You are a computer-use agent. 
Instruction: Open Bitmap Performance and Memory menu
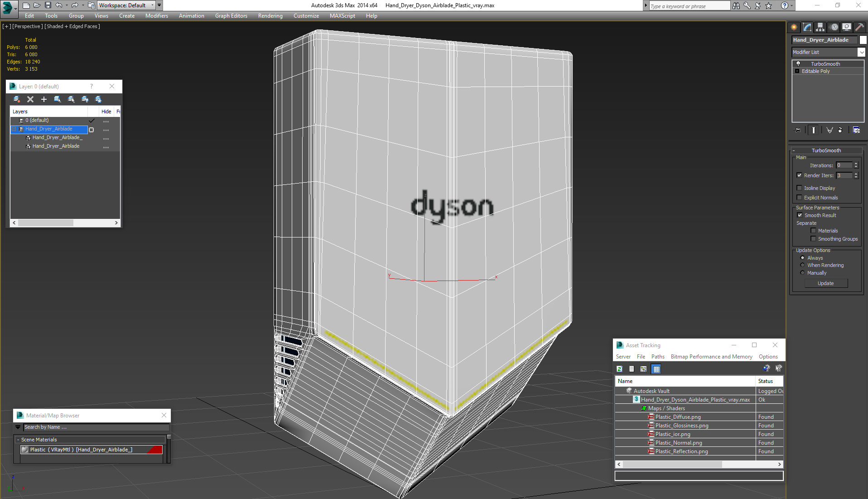(711, 357)
